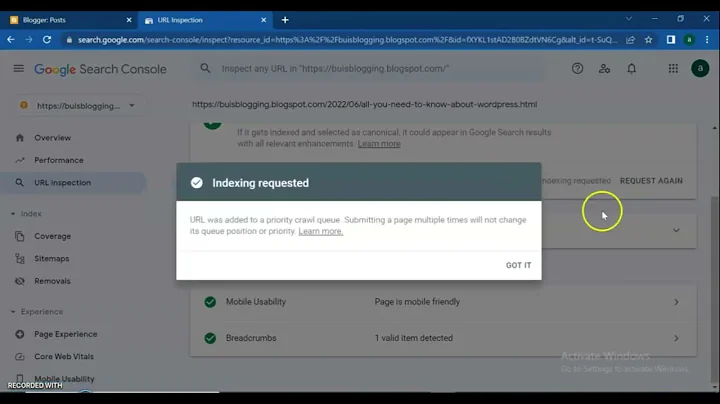Toggle the browser side panel icon
This screenshot has height=404, width=720.
[671, 40]
